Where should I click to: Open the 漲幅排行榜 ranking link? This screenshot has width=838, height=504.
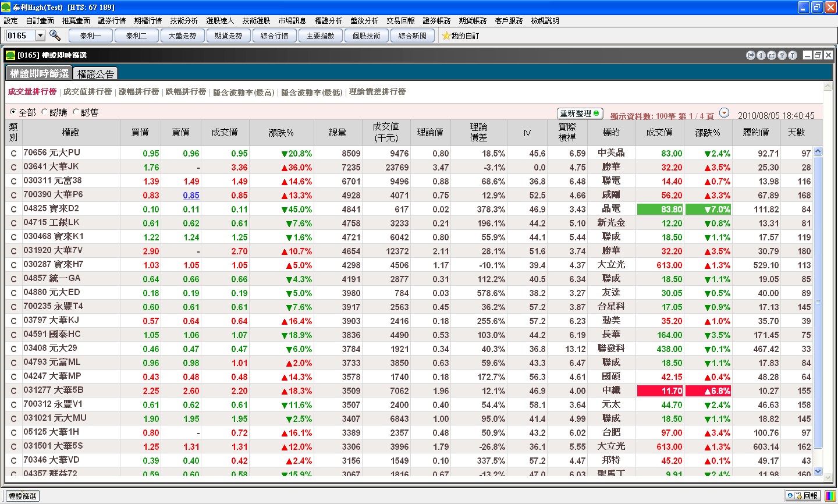pyautogui.click(x=139, y=92)
